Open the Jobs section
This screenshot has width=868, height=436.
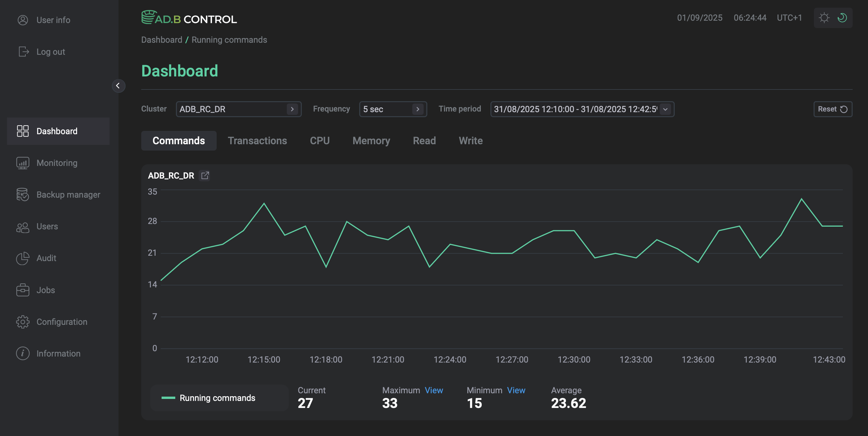(x=45, y=290)
